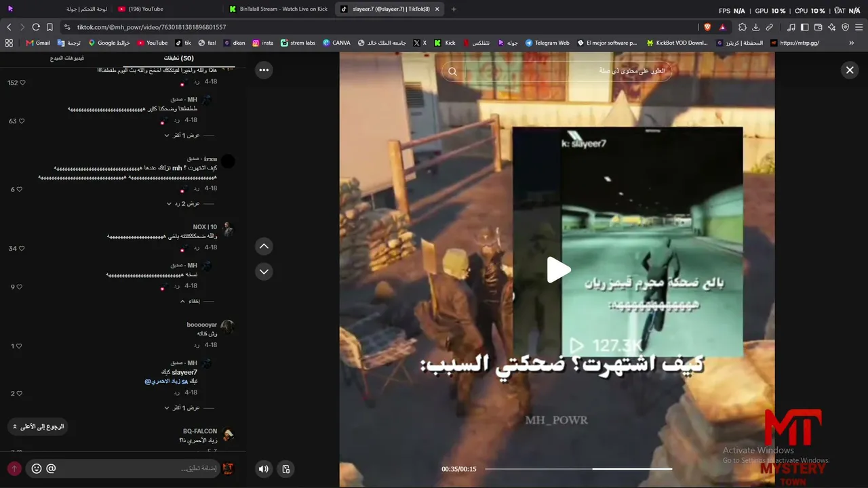Viewport: 868px width, 488px height.
Task: Collapse replies with the hide chevron
Action: [x=190, y=301]
